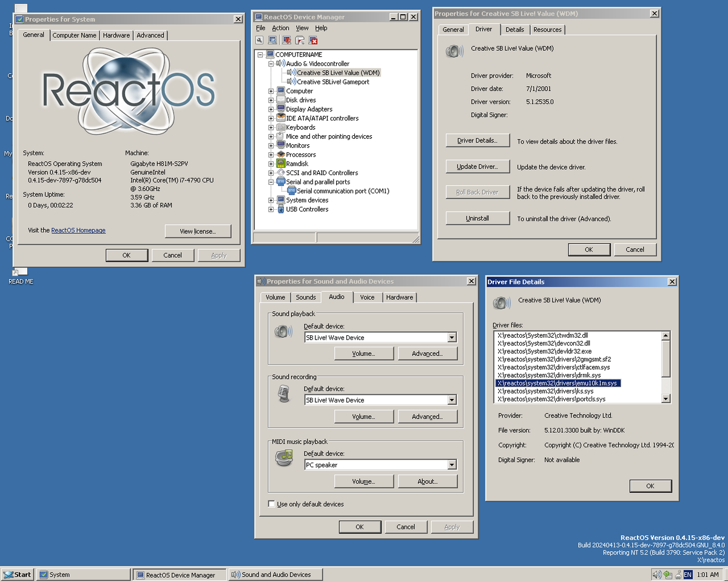Click the Processors category icon
Image resolution: width=728 pixels, height=582 pixels.
281,155
